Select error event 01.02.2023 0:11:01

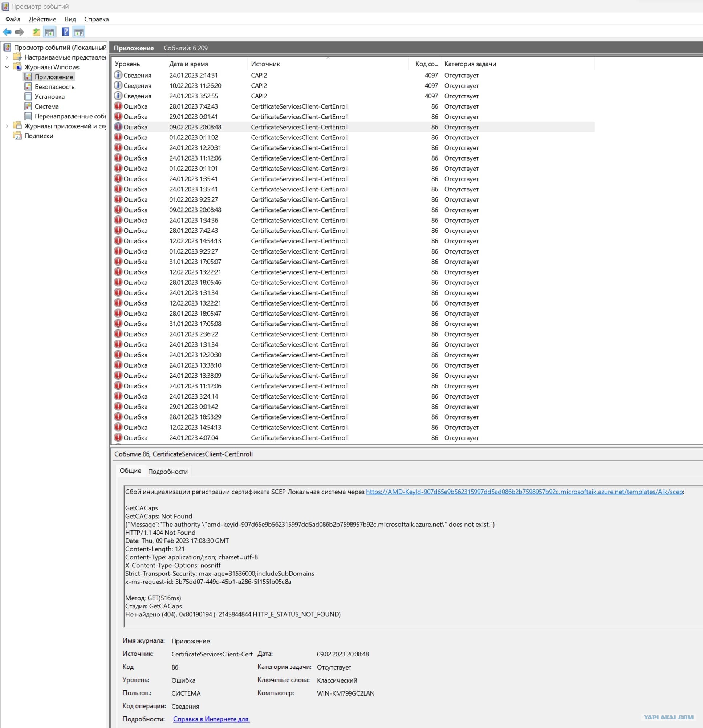coord(353,168)
